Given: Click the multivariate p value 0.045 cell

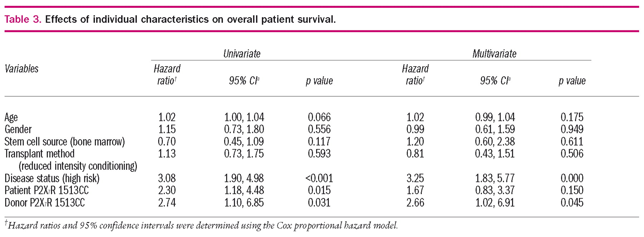Looking at the screenshot, I should point(572,203).
